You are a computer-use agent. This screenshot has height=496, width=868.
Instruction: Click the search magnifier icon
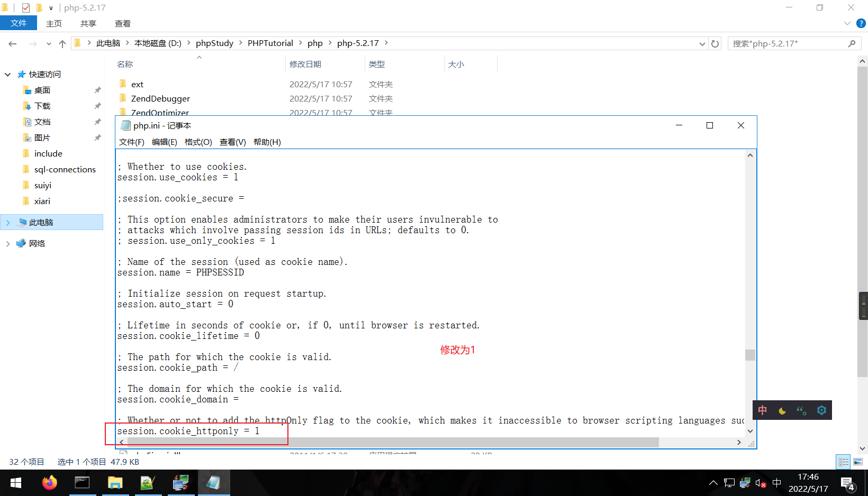pyautogui.click(x=852, y=43)
